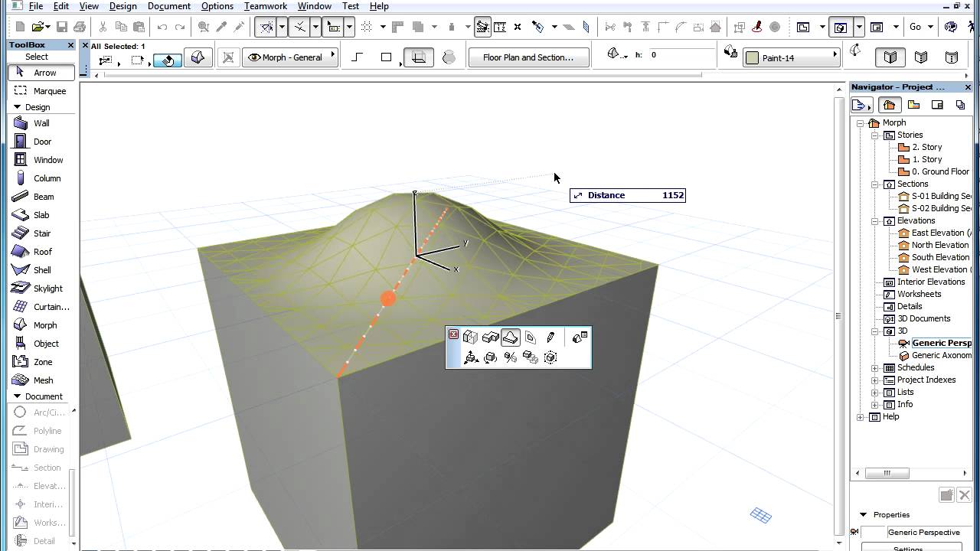Expand the Project Indexes node
Image resolution: width=980 pixels, height=551 pixels.
point(875,380)
